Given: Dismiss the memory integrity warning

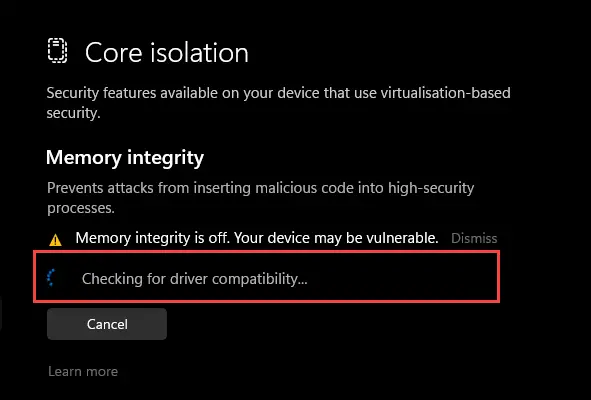Looking at the screenshot, I should pos(474,238).
